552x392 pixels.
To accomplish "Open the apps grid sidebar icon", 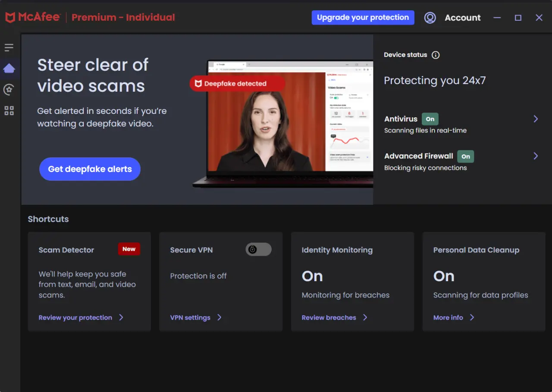I will tap(9, 111).
